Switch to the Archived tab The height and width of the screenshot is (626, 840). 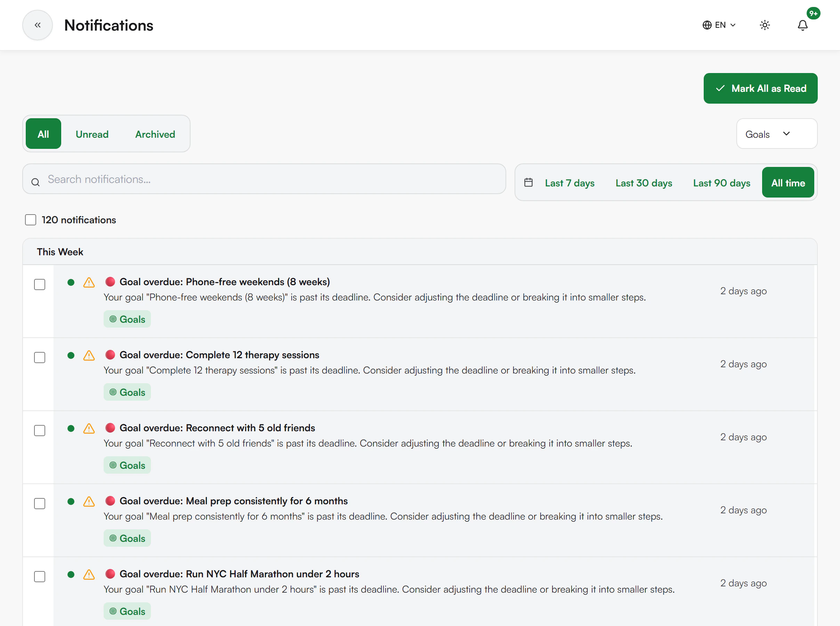pyautogui.click(x=155, y=134)
